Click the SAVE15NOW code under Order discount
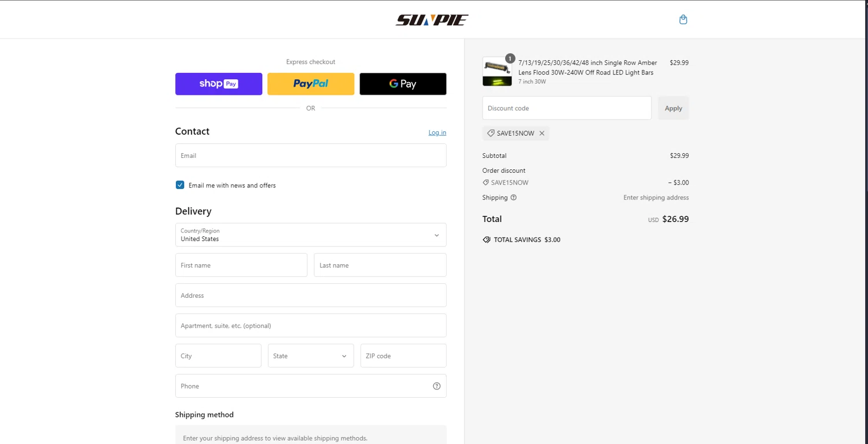This screenshot has height=444, width=868. [509, 183]
